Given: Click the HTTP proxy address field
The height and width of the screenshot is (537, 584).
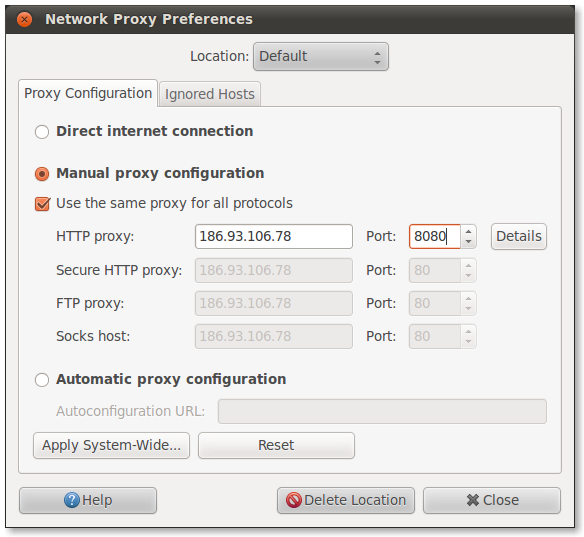Looking at the screenshot, I should coord(274,236).
